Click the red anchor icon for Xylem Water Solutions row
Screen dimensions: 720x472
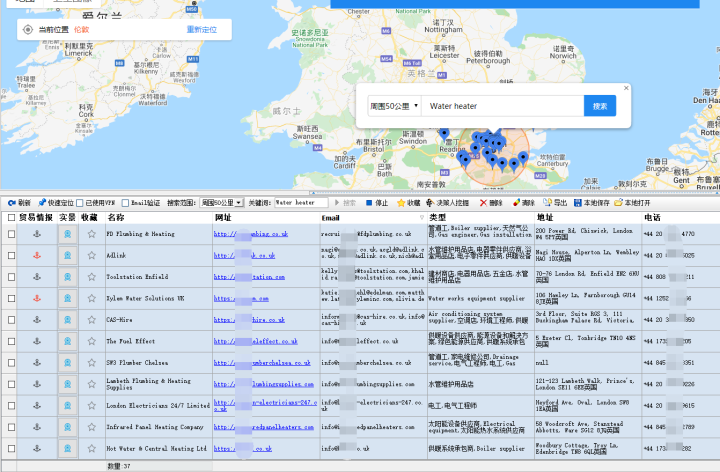[37, 298]
